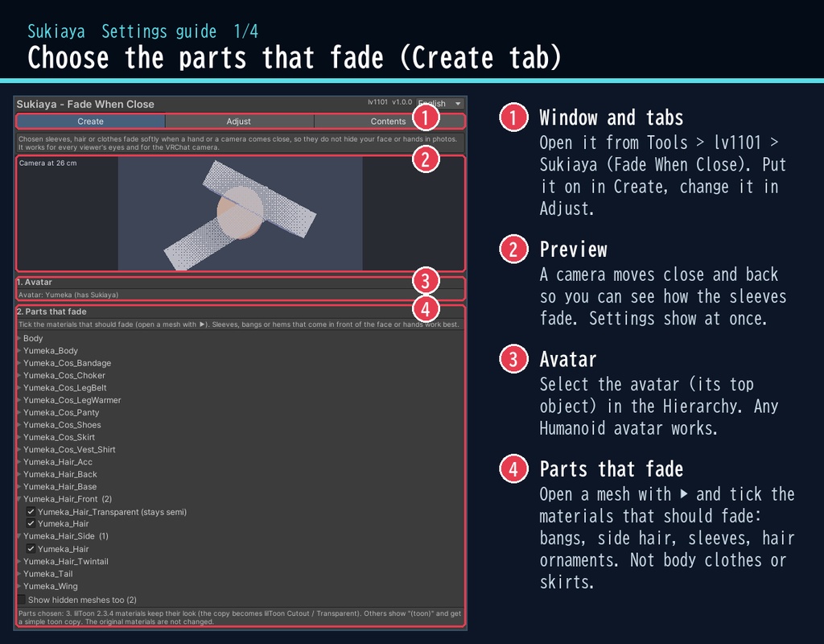Click the fade preview viewport
The height and width of the screenshot is (644, 824).
[240, 213]
